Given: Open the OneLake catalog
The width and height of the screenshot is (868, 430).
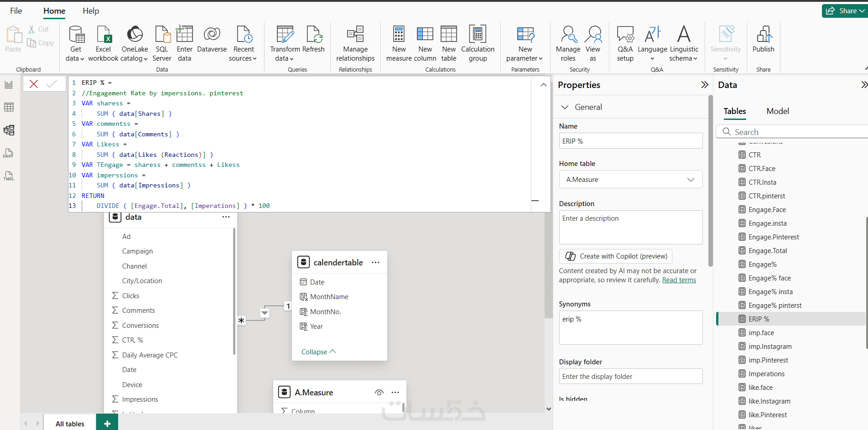Looking at the screenshot, I should click(x=135, y=44).
